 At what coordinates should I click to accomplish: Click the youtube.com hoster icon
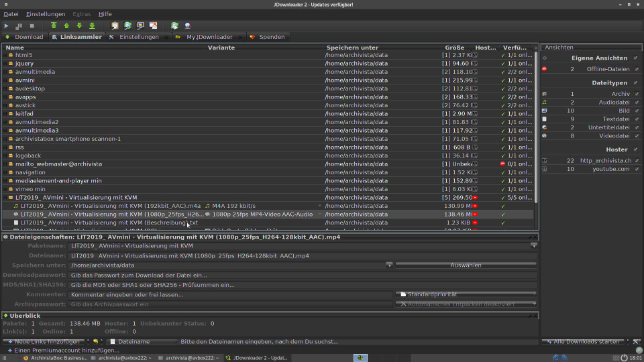544,169
